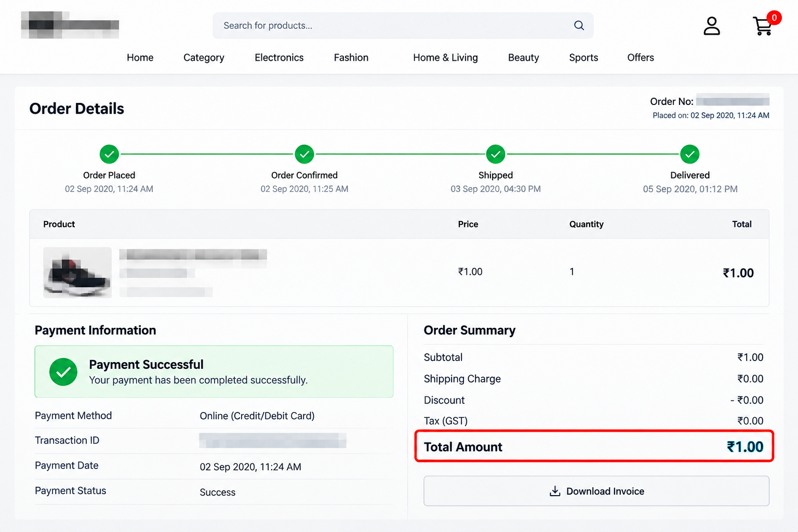Click the Subtotal row amount
Image resolution: width=798 pixels, height=532 pixels.
click(x=750, y=357)
